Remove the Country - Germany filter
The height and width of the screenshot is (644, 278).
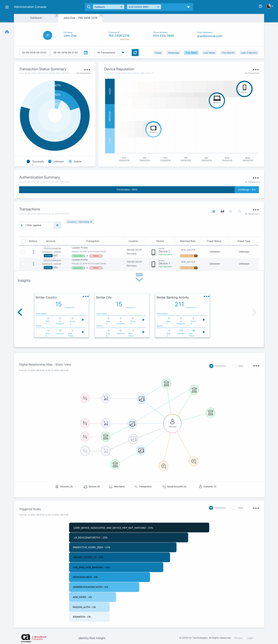tap(91, 222)
